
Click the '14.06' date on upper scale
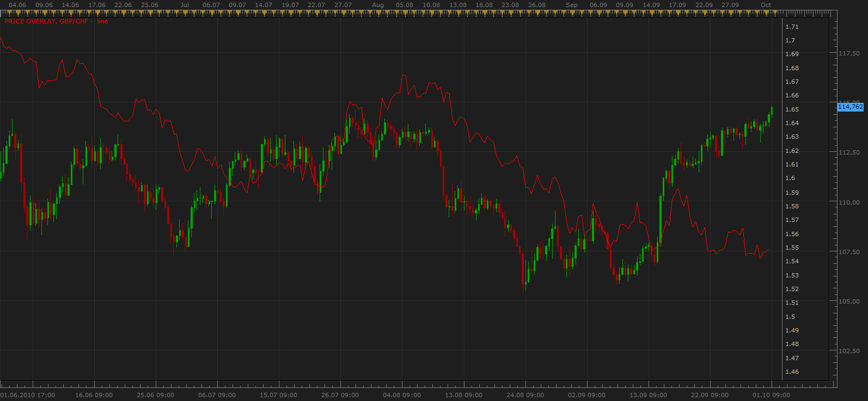(x=70, y=5)
